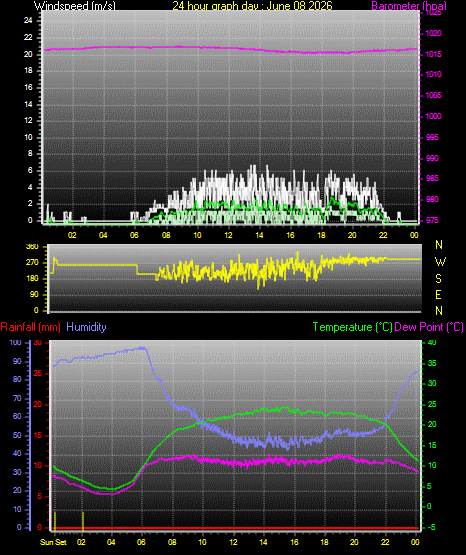Click the S compass label beside direction graph

click(438, 279)
